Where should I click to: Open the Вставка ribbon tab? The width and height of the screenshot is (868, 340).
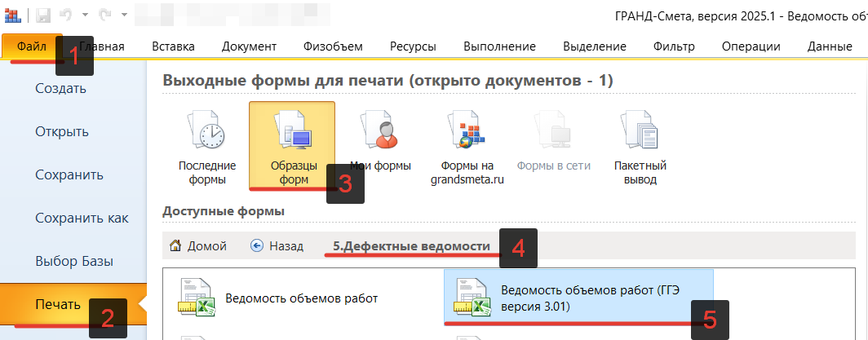[x=173, y=46]
